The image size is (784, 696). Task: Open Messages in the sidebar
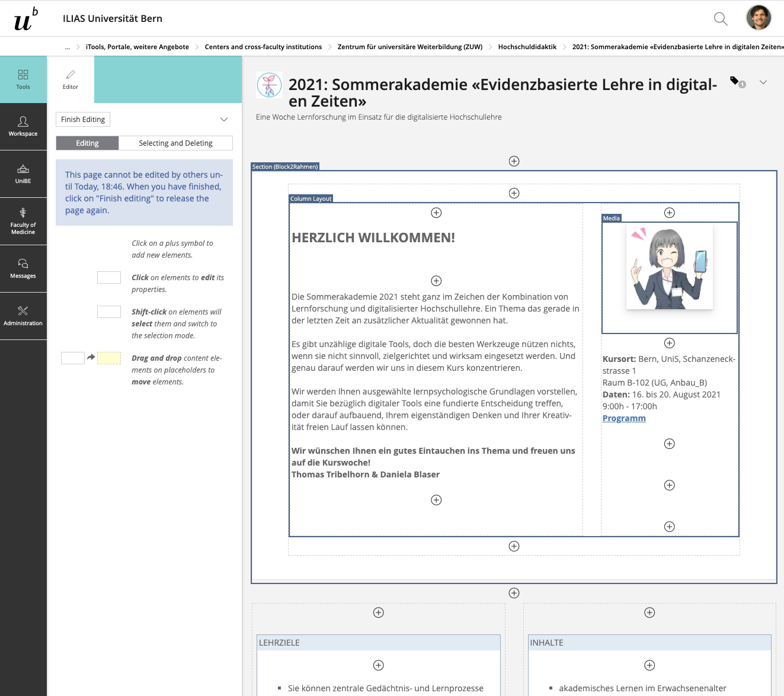[x=23, y=268]
